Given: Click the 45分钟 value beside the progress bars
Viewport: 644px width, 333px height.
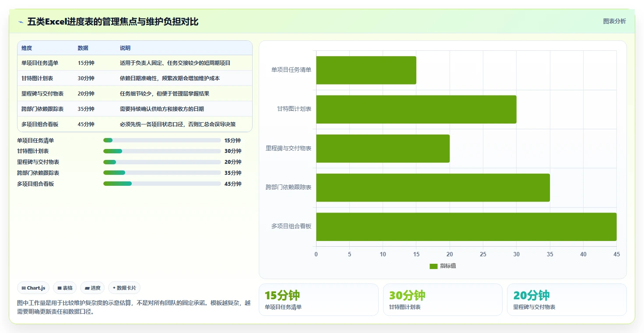Looking at the screenshot, I should (x=233, y=184).
